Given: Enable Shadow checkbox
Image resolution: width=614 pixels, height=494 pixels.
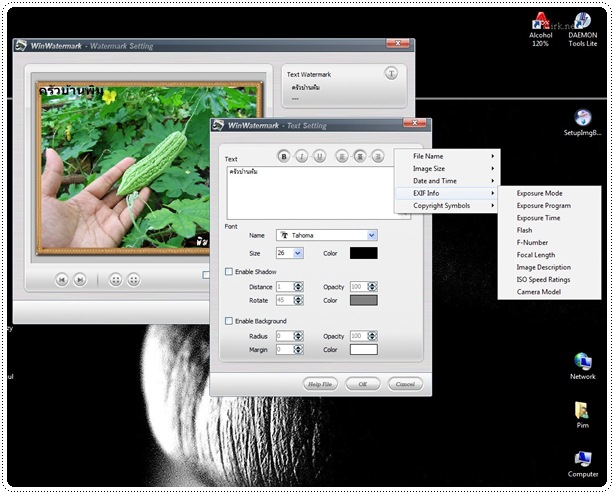Looking at the screenshot, I should click(229, 271).
